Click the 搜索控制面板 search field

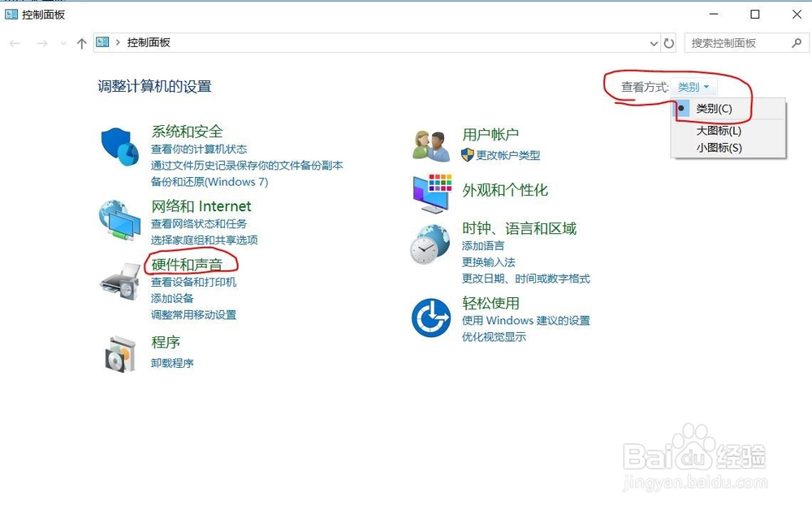pyautogui.click(x=747, y=43)
